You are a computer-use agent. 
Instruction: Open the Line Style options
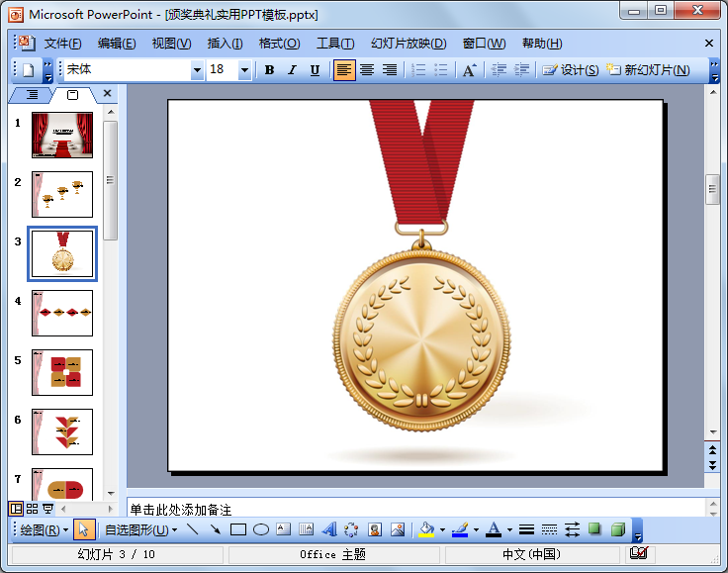click(526, 529)
